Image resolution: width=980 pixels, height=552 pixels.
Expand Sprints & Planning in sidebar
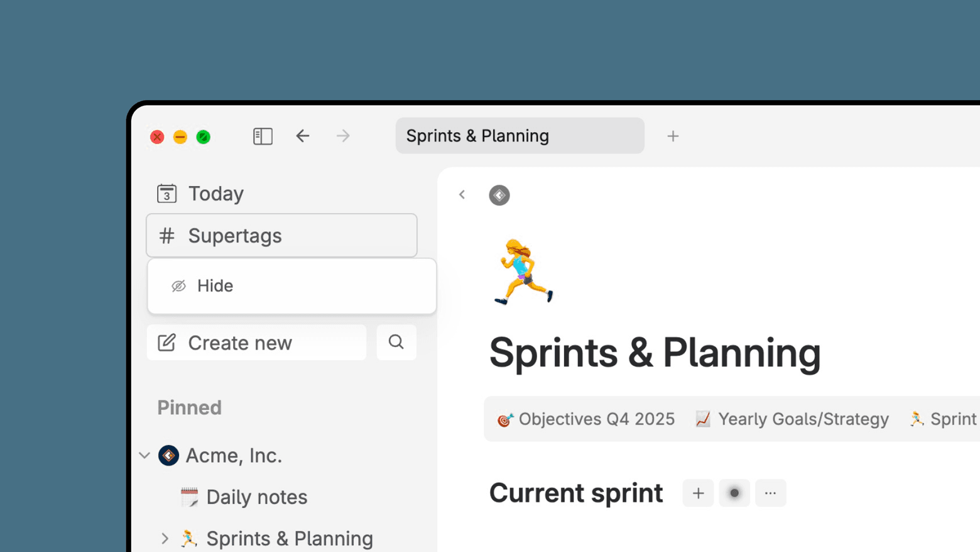[x=165, y=539]
